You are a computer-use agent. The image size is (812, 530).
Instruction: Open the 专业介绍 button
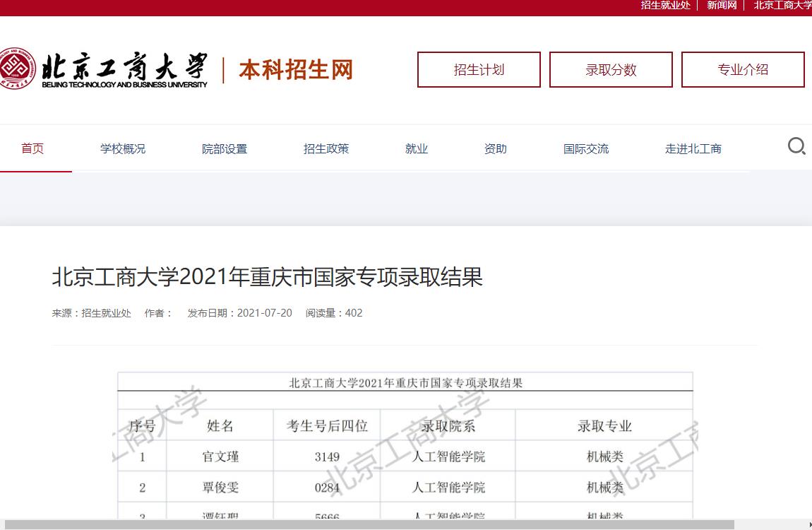pos(743,69)
